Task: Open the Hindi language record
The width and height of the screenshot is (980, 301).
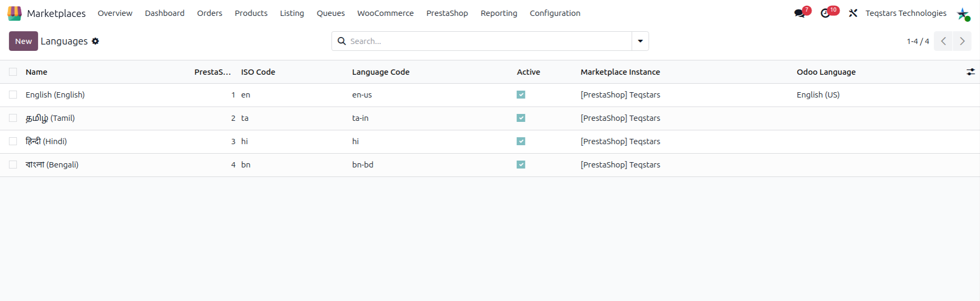Action: (46, 141)
